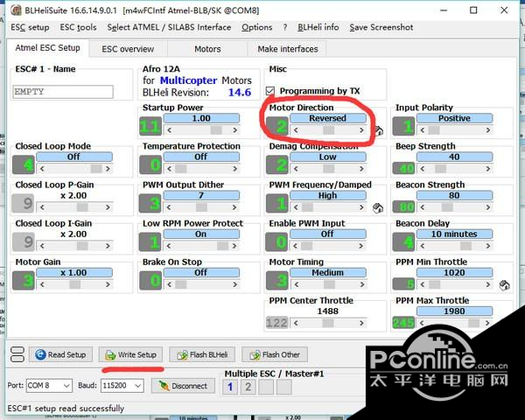Click the 1980 PPM Max Throttle value
525x420 pixels.
click(x=454, y=311)
